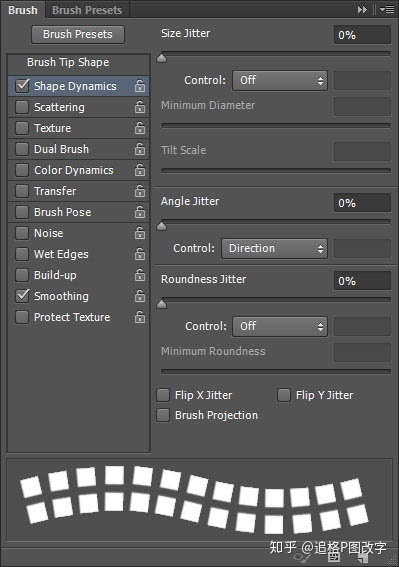Uncheck the Smoothing checkbox
Screen dimensions: 399x567
(x=22, y=296)
